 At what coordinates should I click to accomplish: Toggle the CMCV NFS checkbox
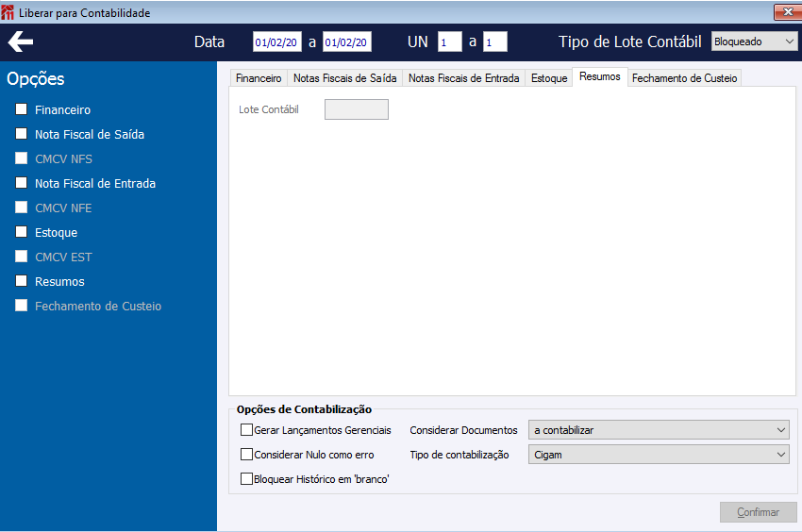[21, 158]
